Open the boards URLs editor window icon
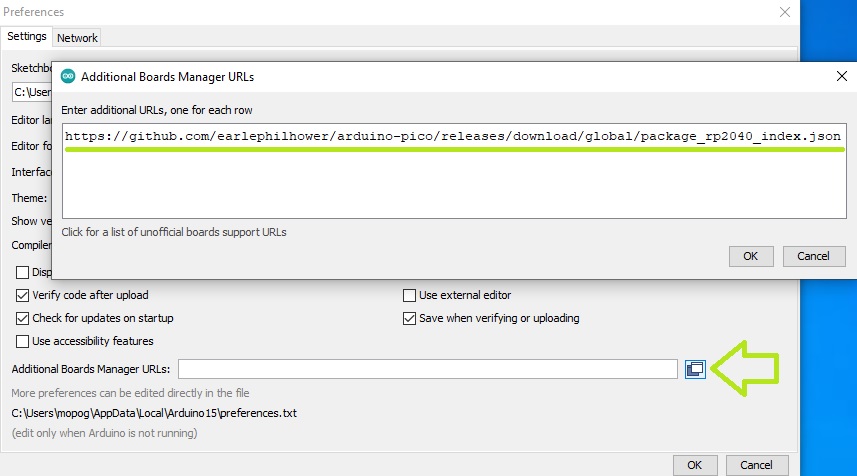The height and width of the screenshot is (476, 857). (x=694, y=369)
